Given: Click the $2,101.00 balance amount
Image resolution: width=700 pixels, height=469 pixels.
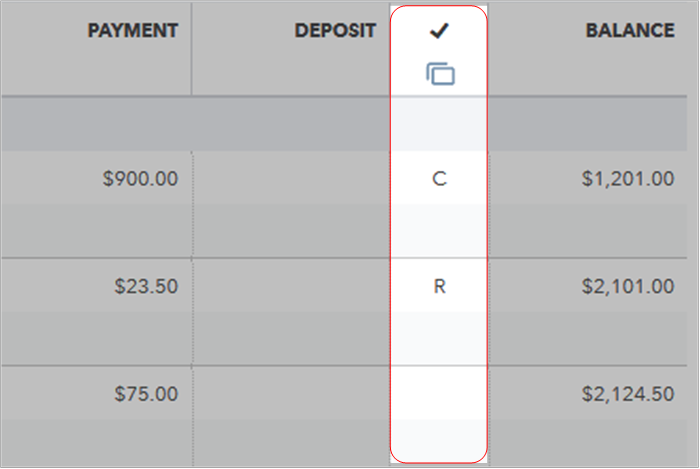Looking at the screenshot, I should 627,287.
